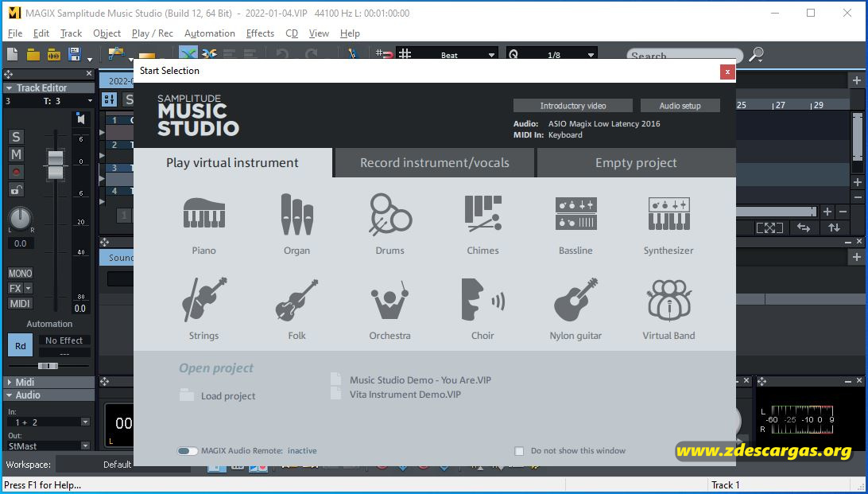Viewport: 868px width, 494px height.
Task: Solo the track with S button
Action: pos(16,137)
